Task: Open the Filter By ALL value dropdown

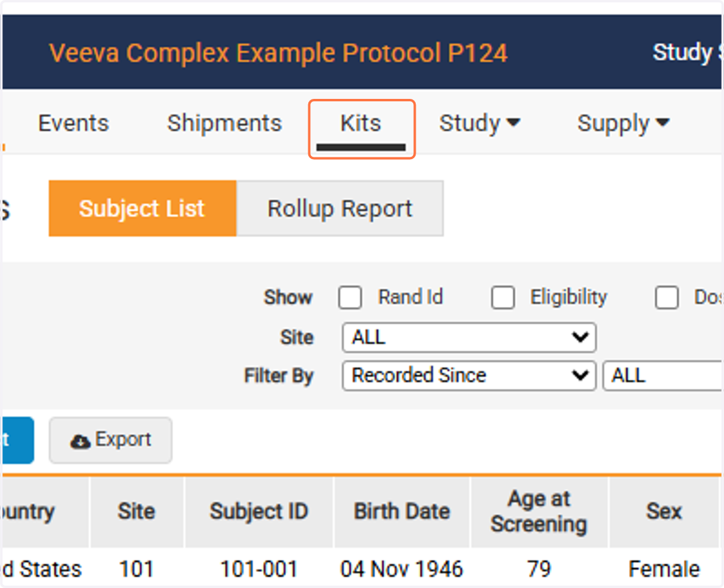Action: click(662, 376)
